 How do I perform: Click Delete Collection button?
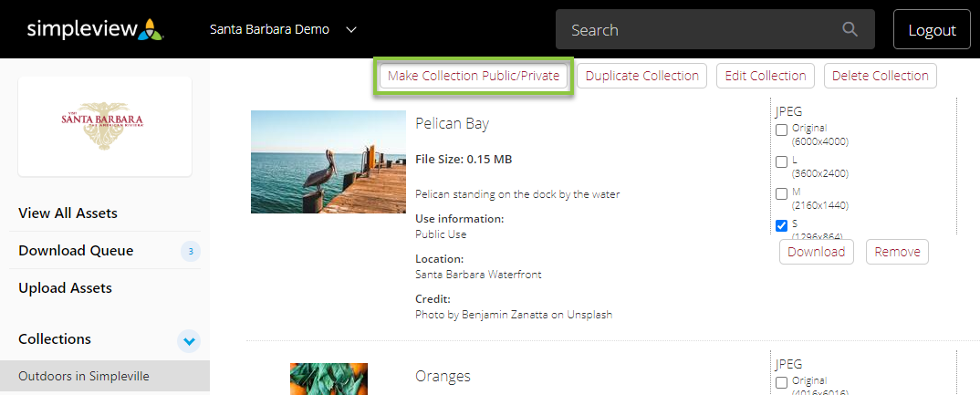(x=880, y=76)
